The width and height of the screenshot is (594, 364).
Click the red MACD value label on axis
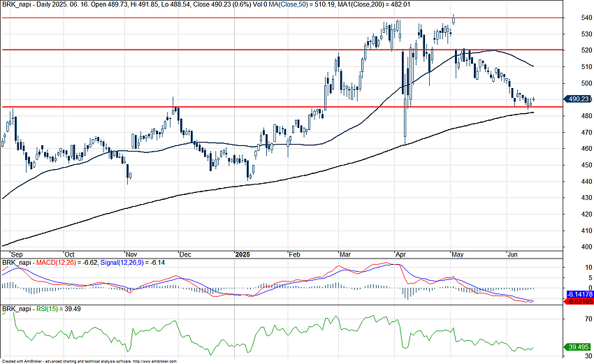[577, 302]
